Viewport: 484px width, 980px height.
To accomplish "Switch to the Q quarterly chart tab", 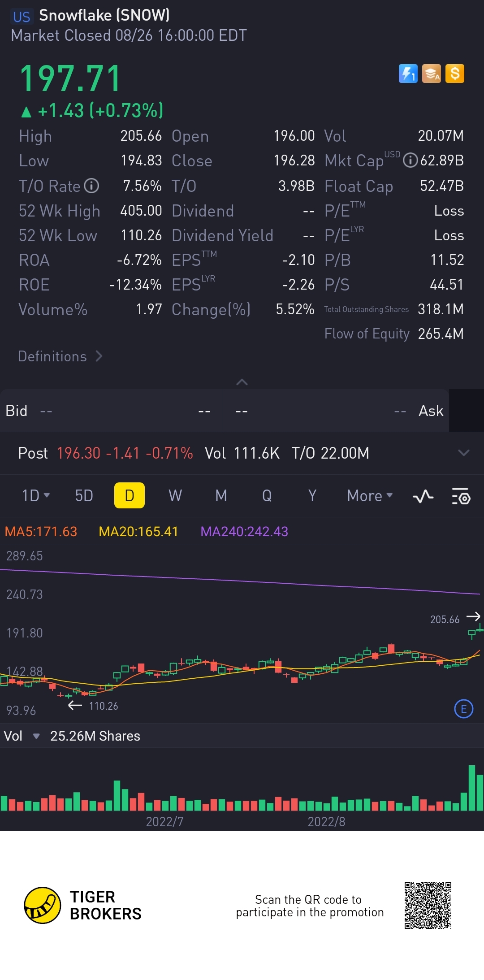I will [267, 495].
